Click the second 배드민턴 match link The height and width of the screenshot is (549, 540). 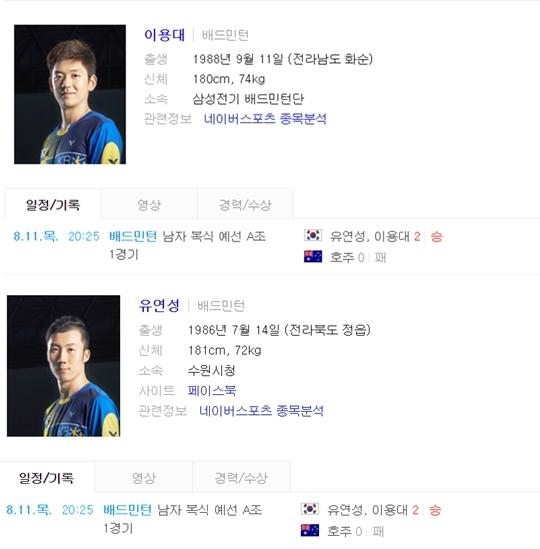[127, 510]
